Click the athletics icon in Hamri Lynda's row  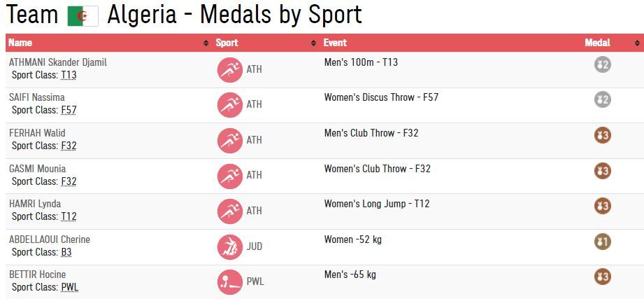(229, 211)
